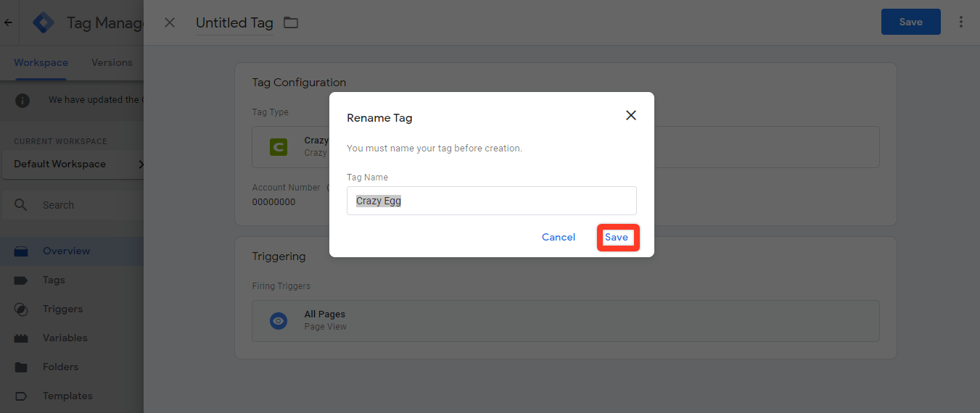Switch to the Workspace tab
This screenshot has height=413, width=980.
(41, 62)
